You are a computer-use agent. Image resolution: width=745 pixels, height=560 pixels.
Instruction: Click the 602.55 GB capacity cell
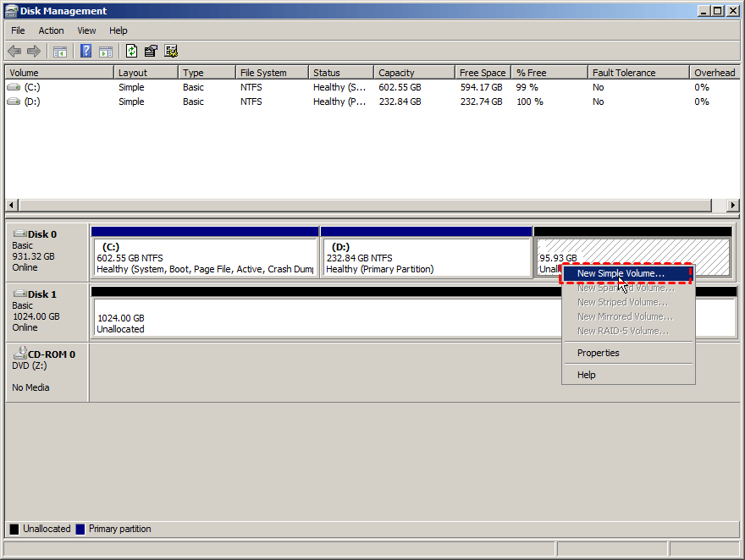pyautogui.click(x=400, y=87)
